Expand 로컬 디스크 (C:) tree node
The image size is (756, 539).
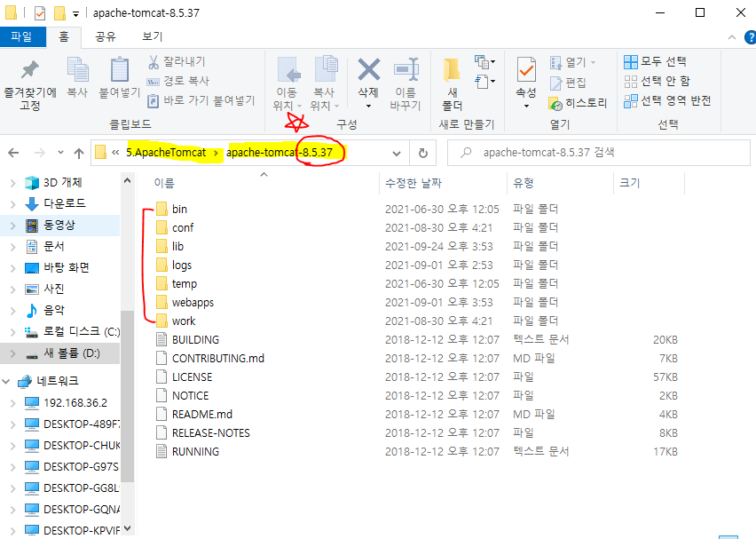[x=13, y=332]
